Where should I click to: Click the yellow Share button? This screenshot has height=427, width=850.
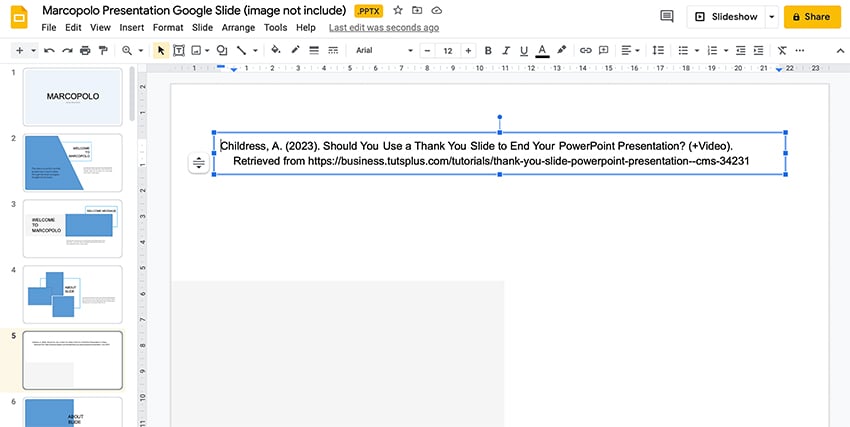[812, 17]
